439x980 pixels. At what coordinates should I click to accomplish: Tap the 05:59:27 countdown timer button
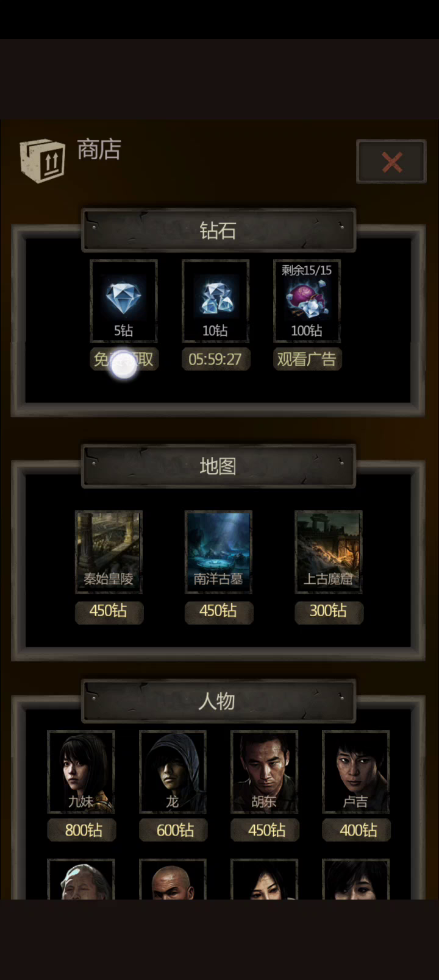tap(215, 359)
